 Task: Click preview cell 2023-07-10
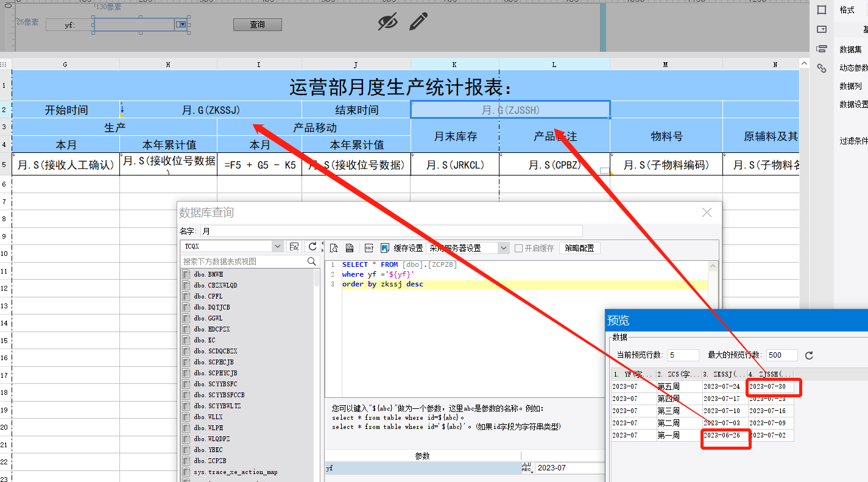725,411
